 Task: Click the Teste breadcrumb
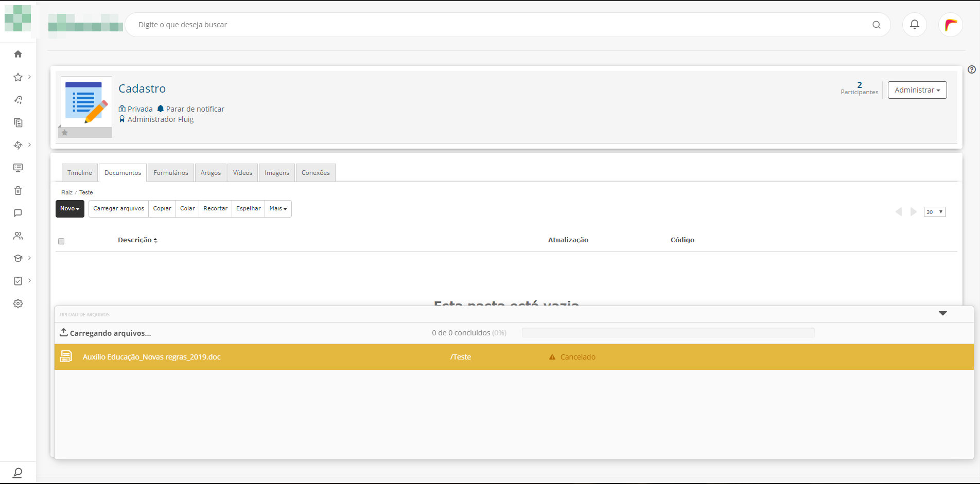86,192
